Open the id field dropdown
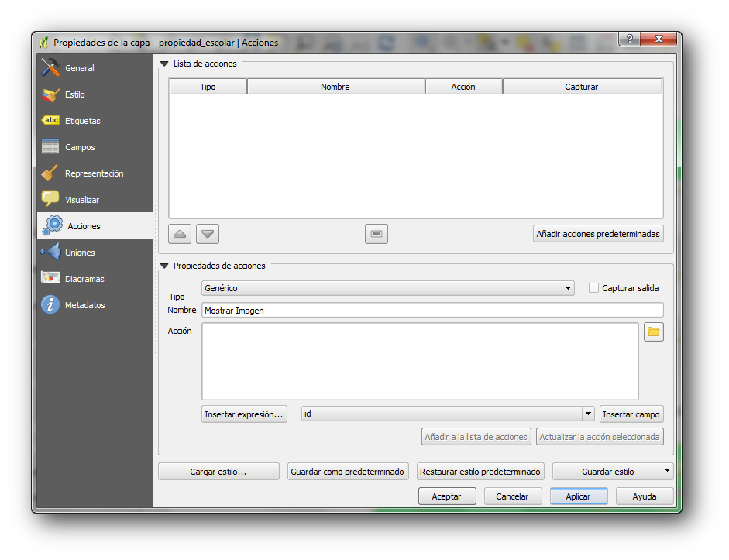This screenshot has width=729, height=560. pyautogui.click(x=588, y=414)
